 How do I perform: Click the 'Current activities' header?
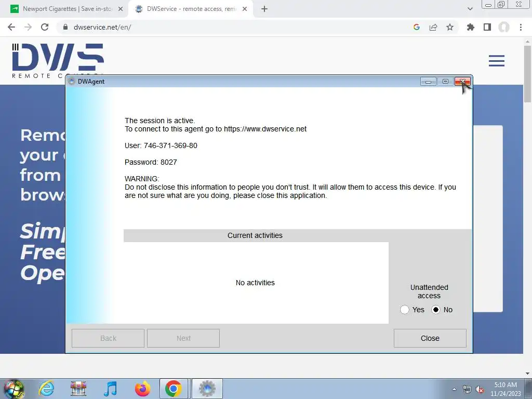pos(256,235)
